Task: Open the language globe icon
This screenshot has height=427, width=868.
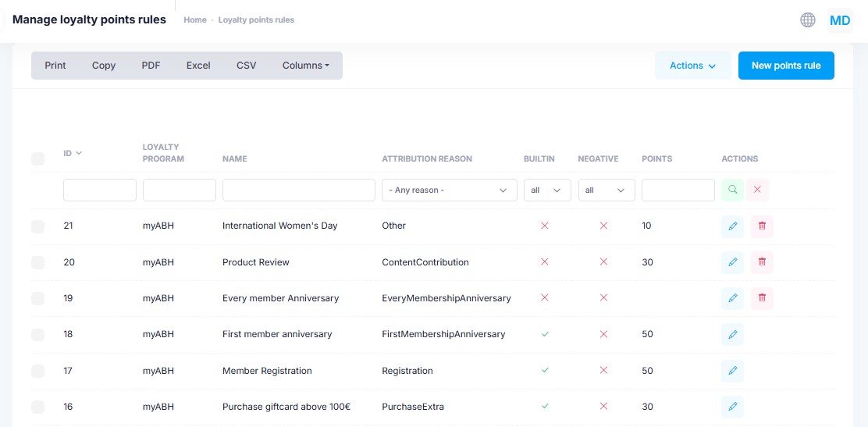Action: (x=808, y=20)
